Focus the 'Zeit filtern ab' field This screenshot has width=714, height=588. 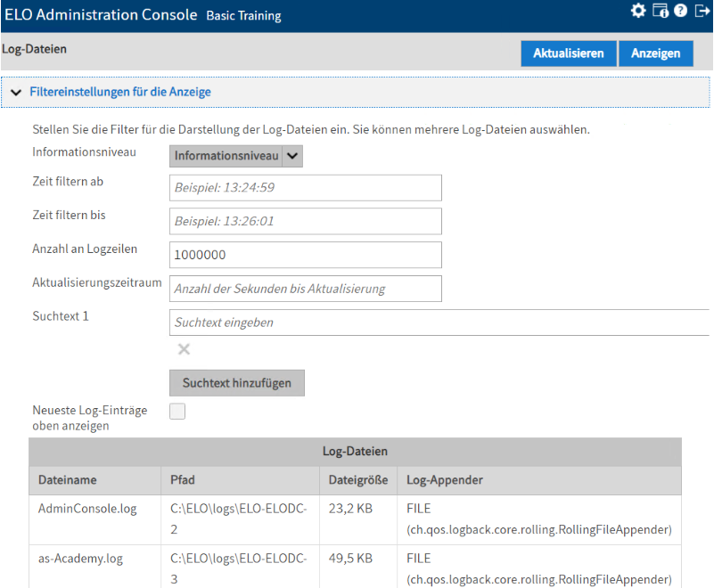(306, 188)
